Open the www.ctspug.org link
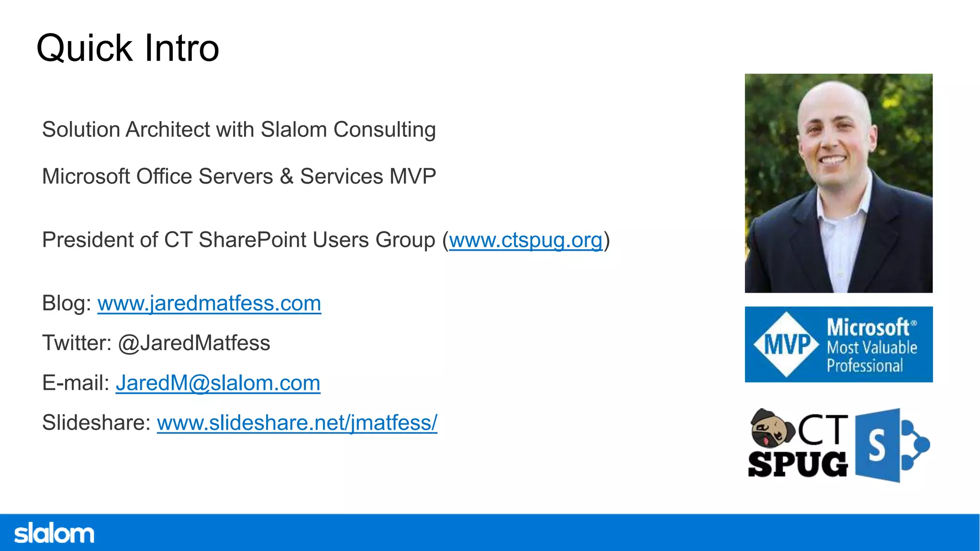The height and width of the screenshot is (551, 980). pyautogui.click(x=525, y=240)
